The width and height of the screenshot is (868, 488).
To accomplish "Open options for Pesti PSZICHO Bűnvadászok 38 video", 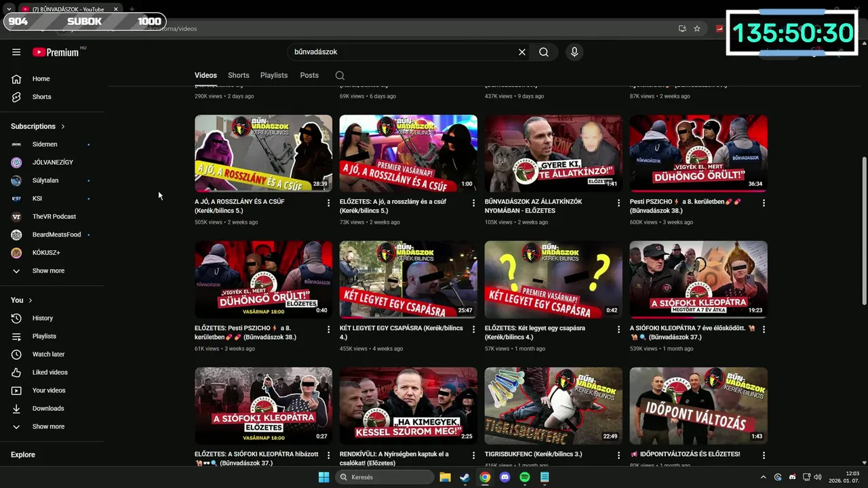I will [764, 203].
